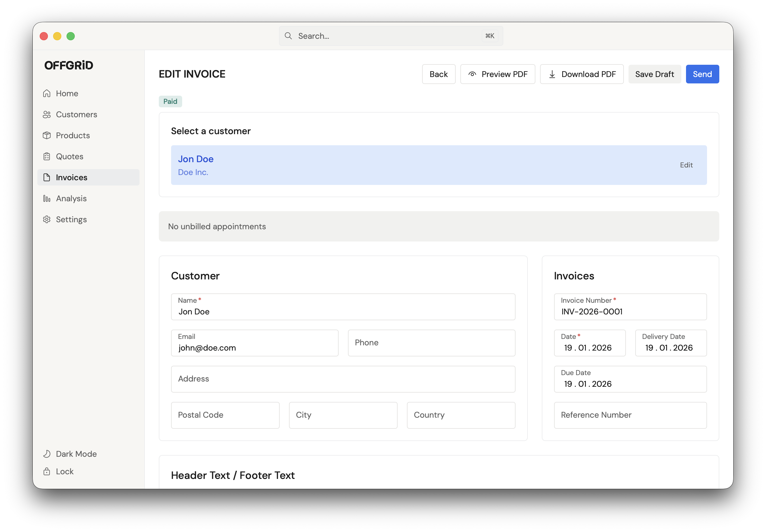Send the invoice
The width and height of the screenshot is (766, 532).
tap(702, 74)
